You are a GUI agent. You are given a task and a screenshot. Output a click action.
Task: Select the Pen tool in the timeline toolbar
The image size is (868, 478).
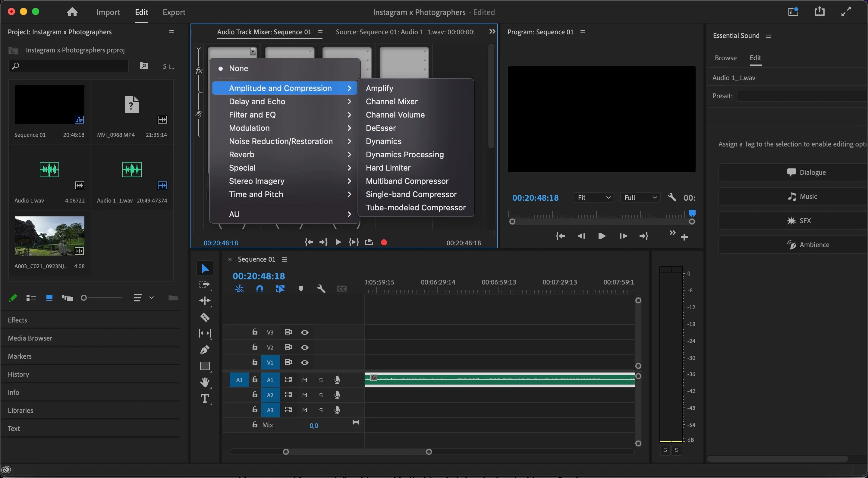point(205,349)
